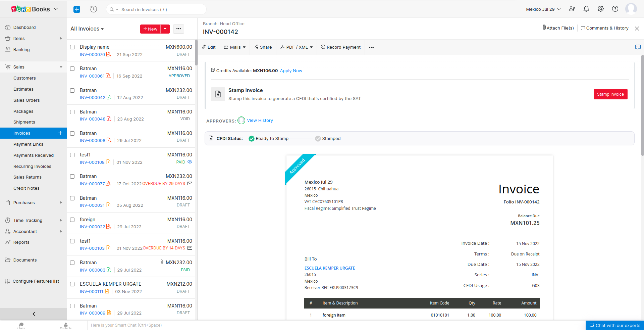Screen dimensions: 644x330
Task: Tick the checkbox for test1 INV-000108
Action: click(x=72, y=155)
